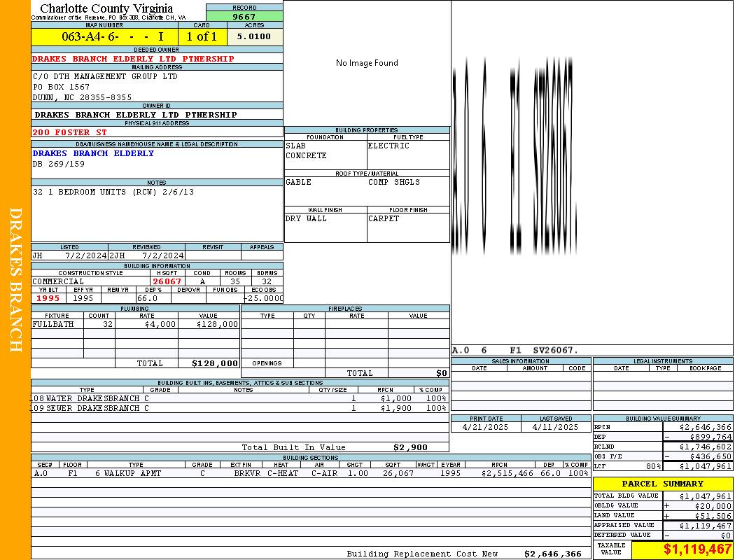Click the card value 1 of 1
This screenshot has height=560, width=735.
pyautogui.click(x=202, y=36)
